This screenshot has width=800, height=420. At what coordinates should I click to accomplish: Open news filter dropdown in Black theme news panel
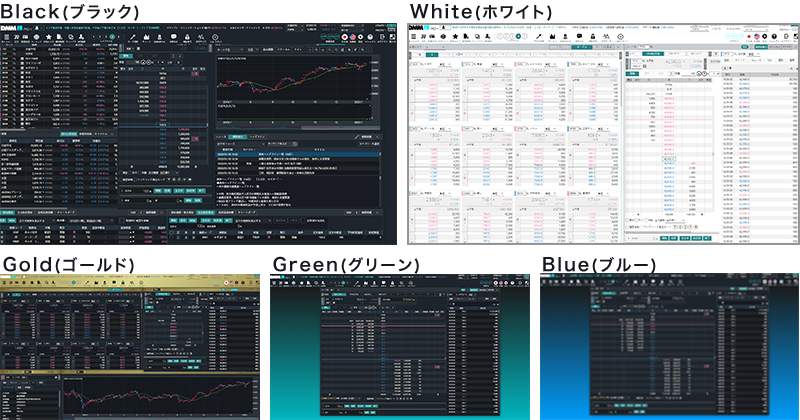click(241, 143)
